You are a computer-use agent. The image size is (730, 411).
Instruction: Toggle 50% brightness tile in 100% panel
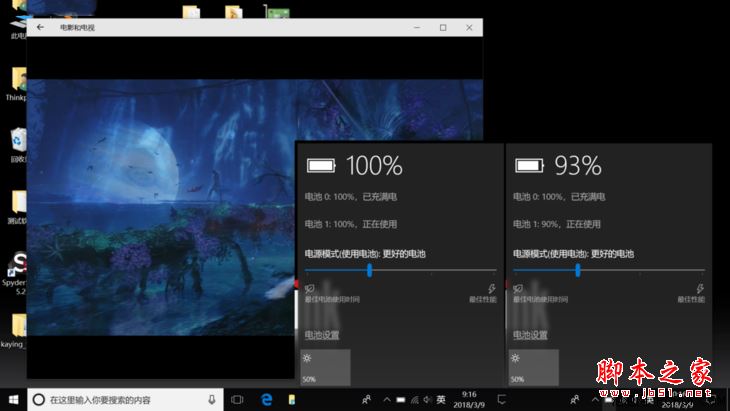click(x=325, y=368)
